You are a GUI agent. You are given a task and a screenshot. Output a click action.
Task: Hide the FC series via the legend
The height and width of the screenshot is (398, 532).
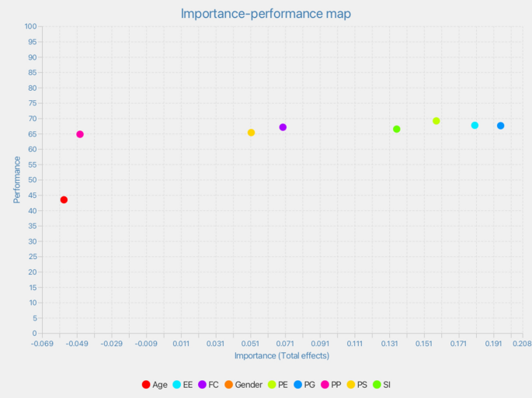coord(208,385)
